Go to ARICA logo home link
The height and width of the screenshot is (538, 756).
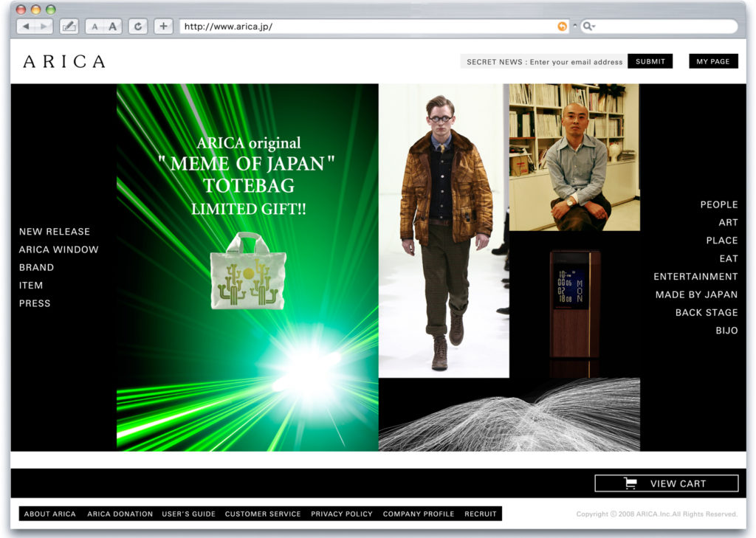click(x=64, y=61)
